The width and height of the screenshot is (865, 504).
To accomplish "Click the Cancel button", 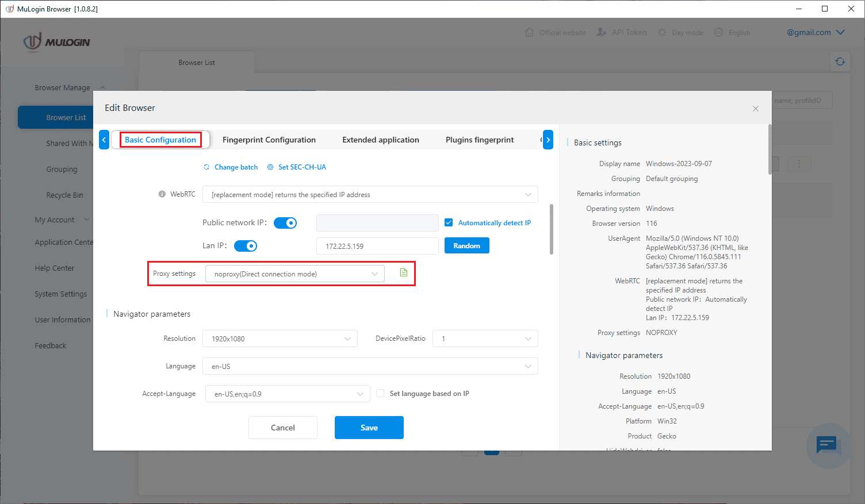I will pos(283,428).
